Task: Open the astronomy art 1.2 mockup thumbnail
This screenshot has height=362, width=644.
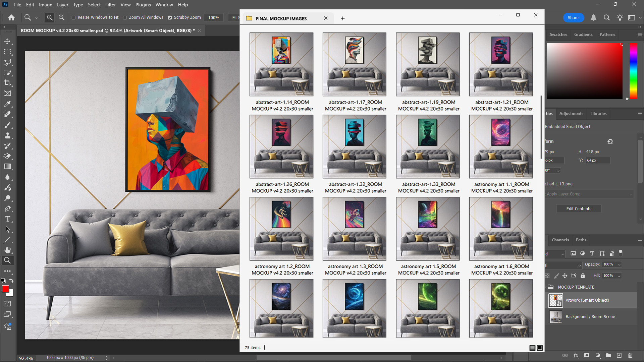Action: [x=281, y=229]
